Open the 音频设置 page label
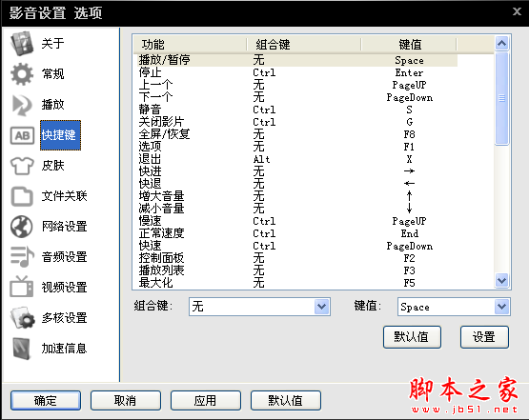The image size is (529, 420). click(x=64, y=257)
